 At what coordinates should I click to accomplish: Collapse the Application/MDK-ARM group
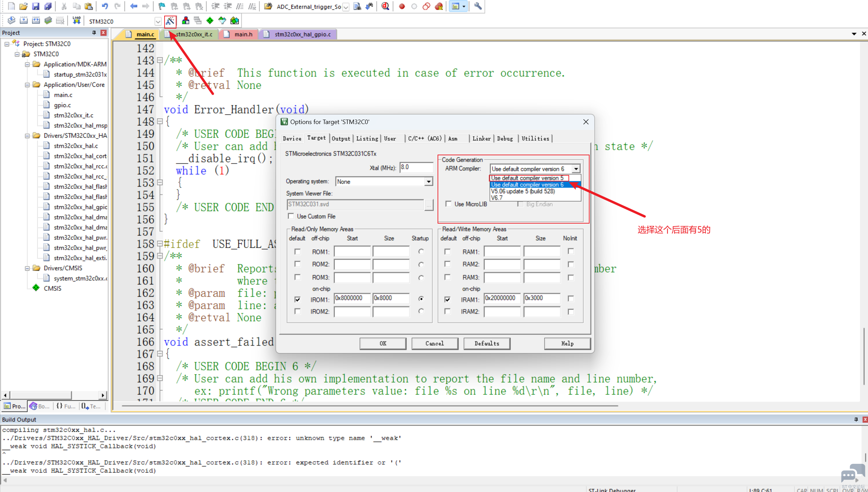point(27,64)
